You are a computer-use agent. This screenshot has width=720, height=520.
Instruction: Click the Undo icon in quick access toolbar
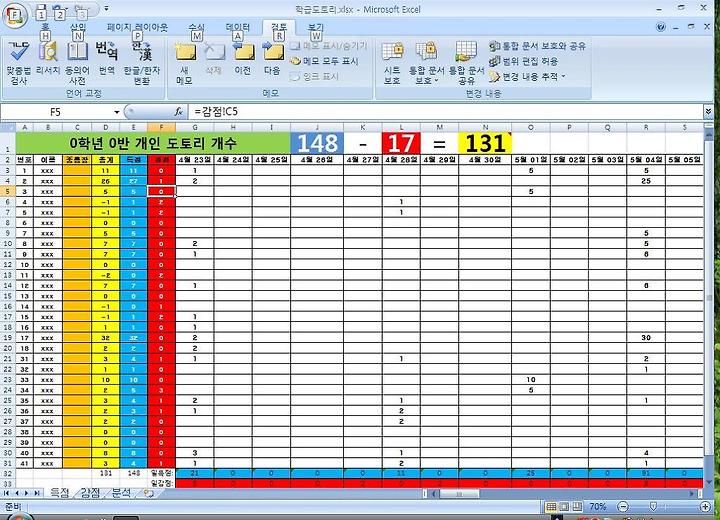coord(58,9)
